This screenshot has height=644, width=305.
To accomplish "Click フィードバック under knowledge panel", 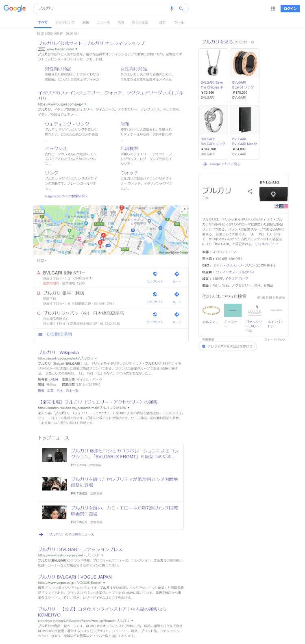I will tap(275, 339).
